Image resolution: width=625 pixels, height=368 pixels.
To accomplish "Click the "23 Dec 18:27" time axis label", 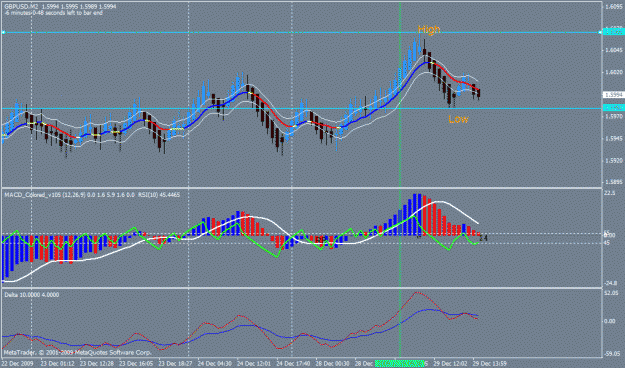I will [x=176, y=364].
